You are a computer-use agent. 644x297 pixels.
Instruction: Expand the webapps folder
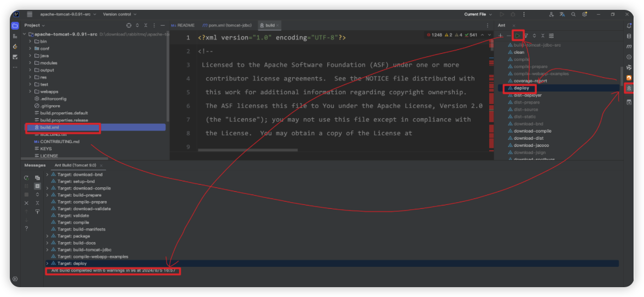click(x=30, y=92)
